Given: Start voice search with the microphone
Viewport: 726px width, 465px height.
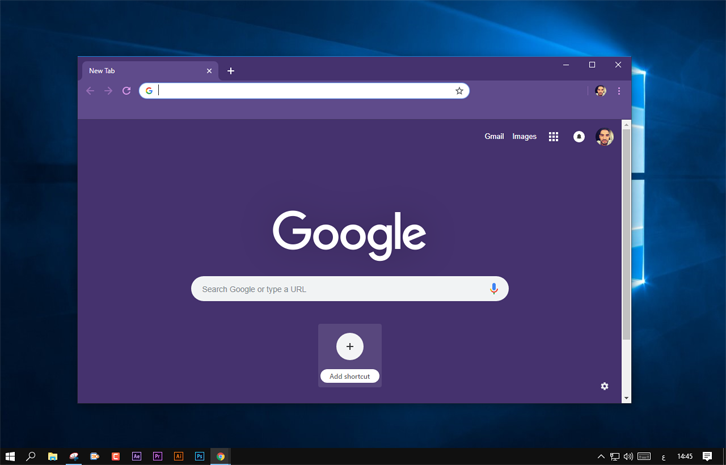Looking at the screenshot, I should click(494, 289).
